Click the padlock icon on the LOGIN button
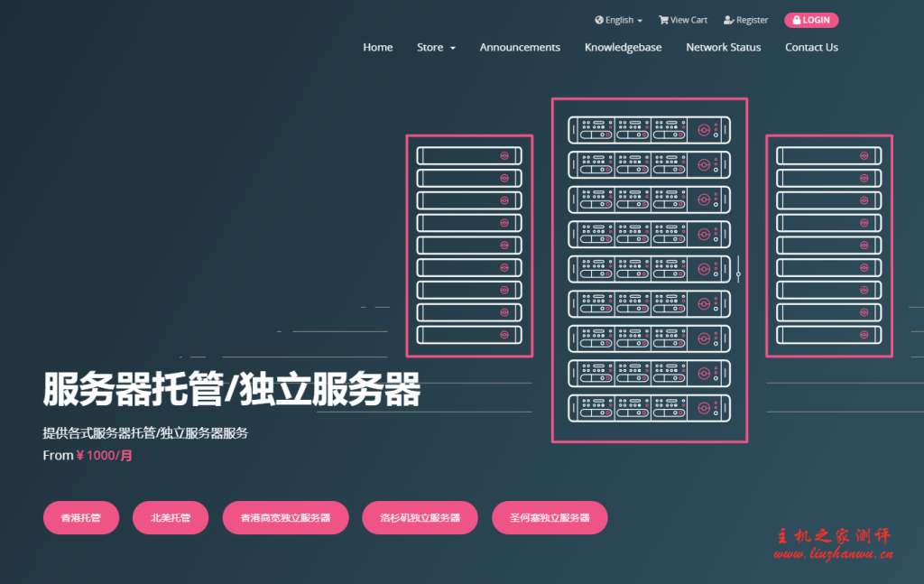Image resolution: width=924 pixels, height=584 pixels. (799, 20)
